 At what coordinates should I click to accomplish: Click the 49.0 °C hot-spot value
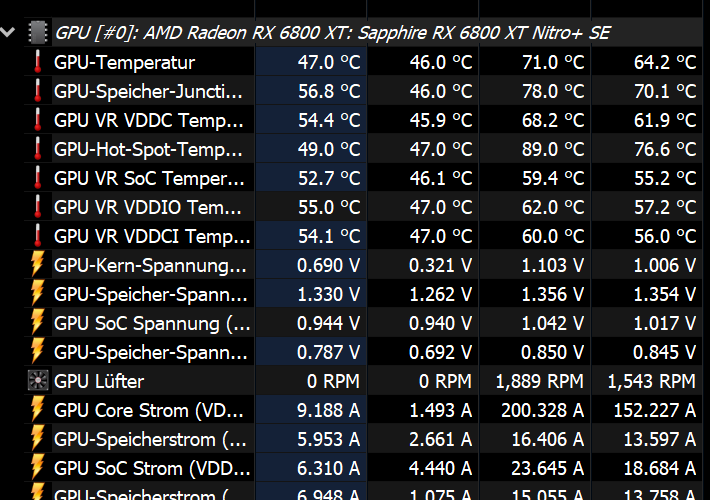(329, 149)
